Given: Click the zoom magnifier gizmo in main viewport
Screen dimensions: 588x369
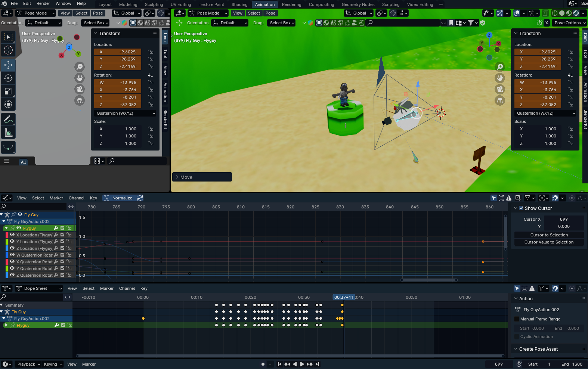Looking at the screenshot, I should [500, 67].
